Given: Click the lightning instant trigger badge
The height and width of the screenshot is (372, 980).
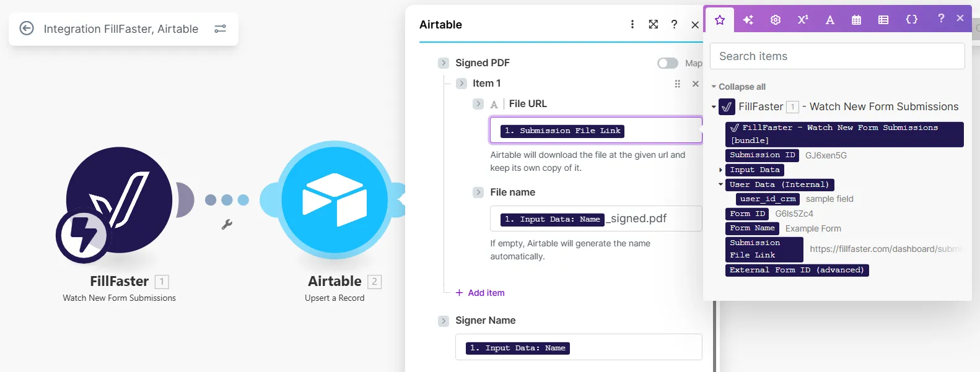Looking at the screenshot, I should [x=84, y=234].
